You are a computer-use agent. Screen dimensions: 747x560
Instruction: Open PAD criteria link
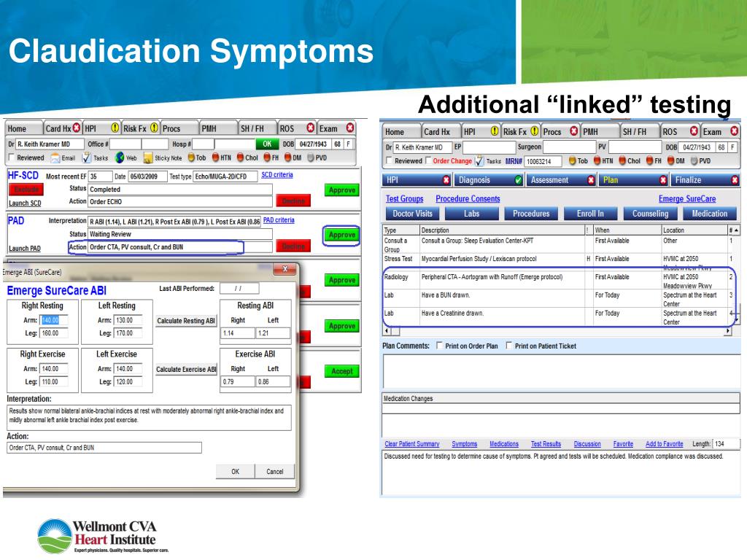click(279, 220)
